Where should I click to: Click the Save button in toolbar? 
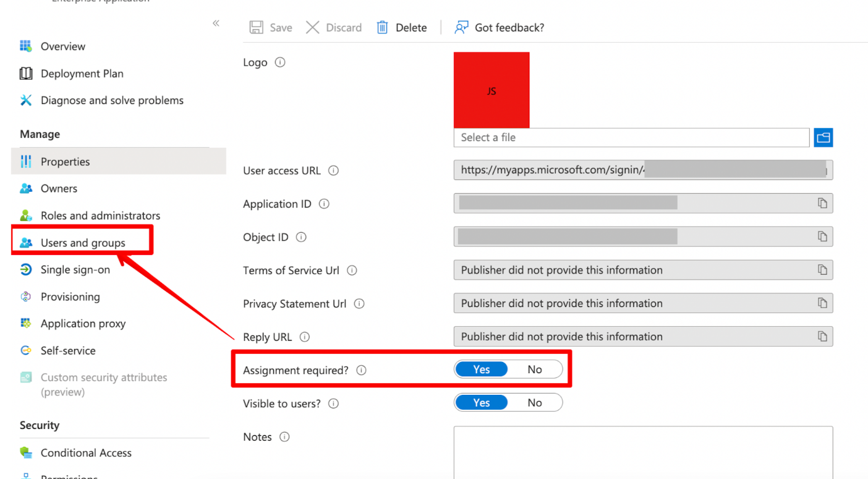[x=271, y=27]
